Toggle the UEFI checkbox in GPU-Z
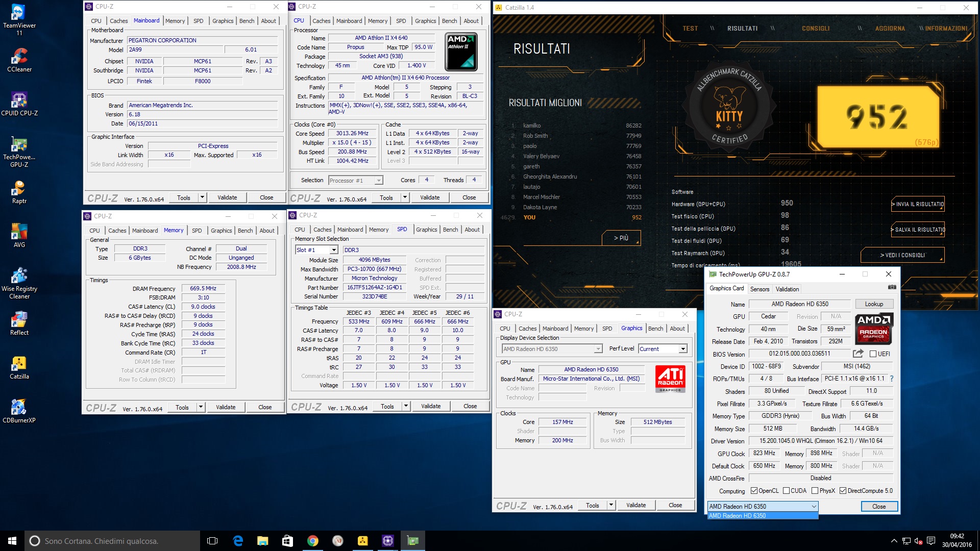 [873, 354]
